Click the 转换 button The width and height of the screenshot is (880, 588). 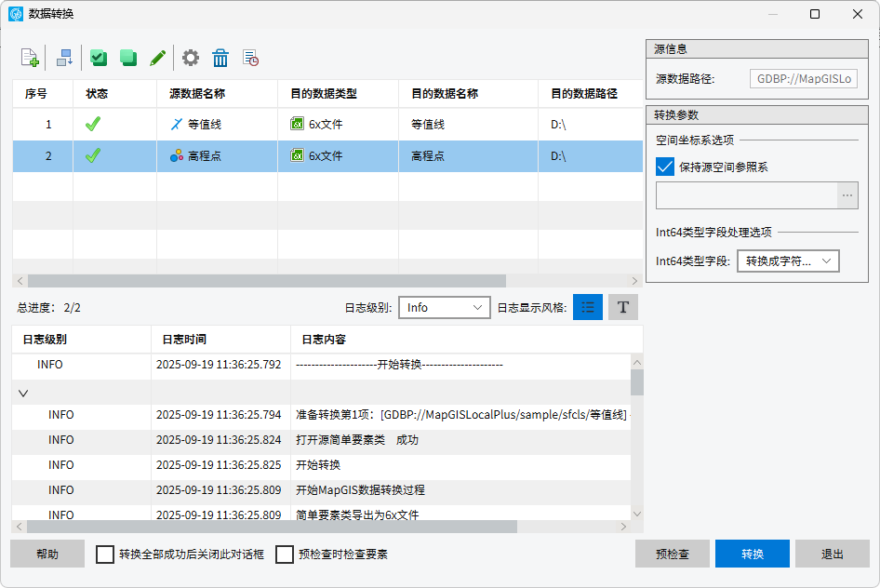753,554
